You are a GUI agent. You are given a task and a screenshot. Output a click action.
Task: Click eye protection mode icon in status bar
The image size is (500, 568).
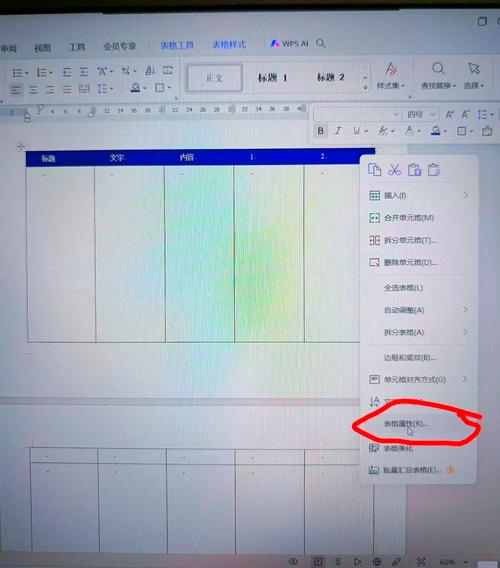tap(293, 561)
